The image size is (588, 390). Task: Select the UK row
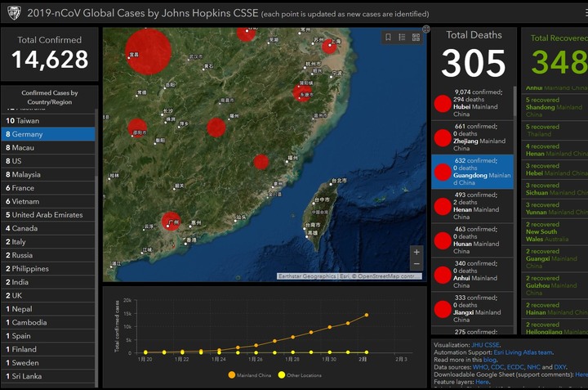tap(48, 295)
